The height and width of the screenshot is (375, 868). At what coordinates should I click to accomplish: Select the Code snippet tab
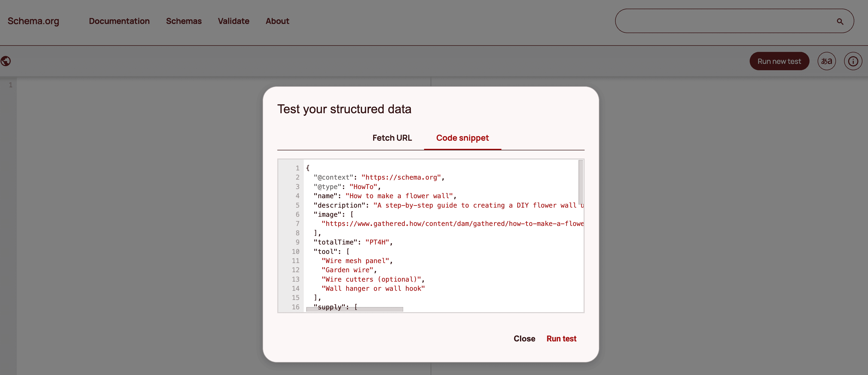(x=462, y=138)
